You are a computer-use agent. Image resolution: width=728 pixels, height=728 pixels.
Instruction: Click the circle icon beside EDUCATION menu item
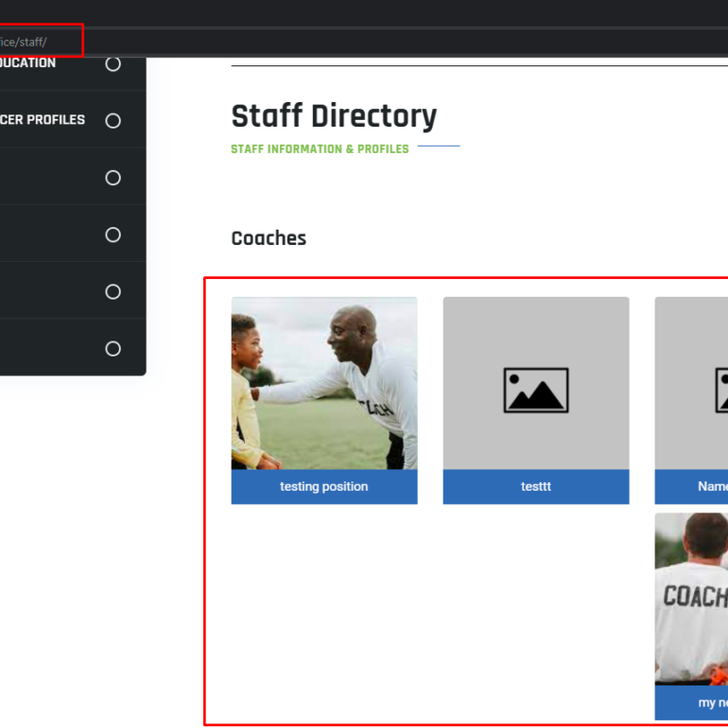coord(113,63)
